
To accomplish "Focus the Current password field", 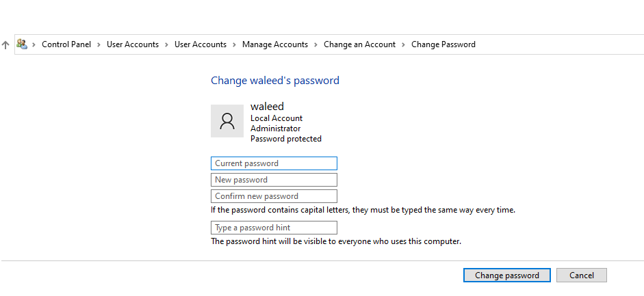I will tap(274, 163).
